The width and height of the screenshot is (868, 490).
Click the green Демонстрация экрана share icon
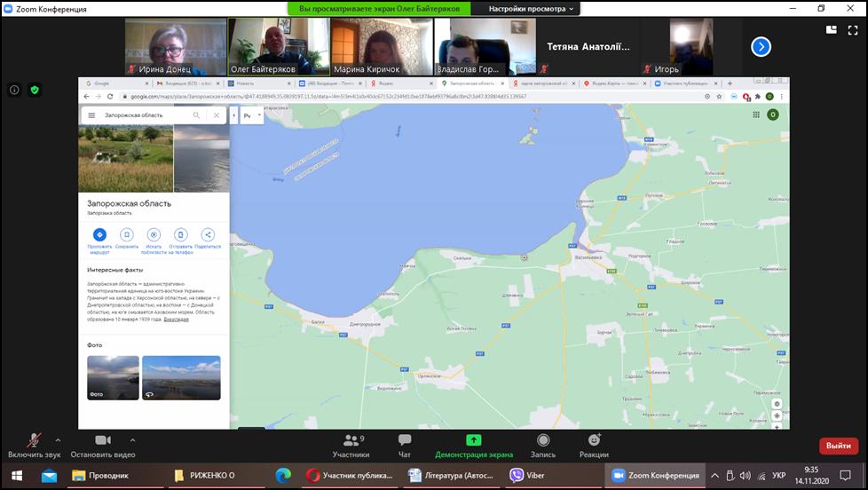coord(474,440)
